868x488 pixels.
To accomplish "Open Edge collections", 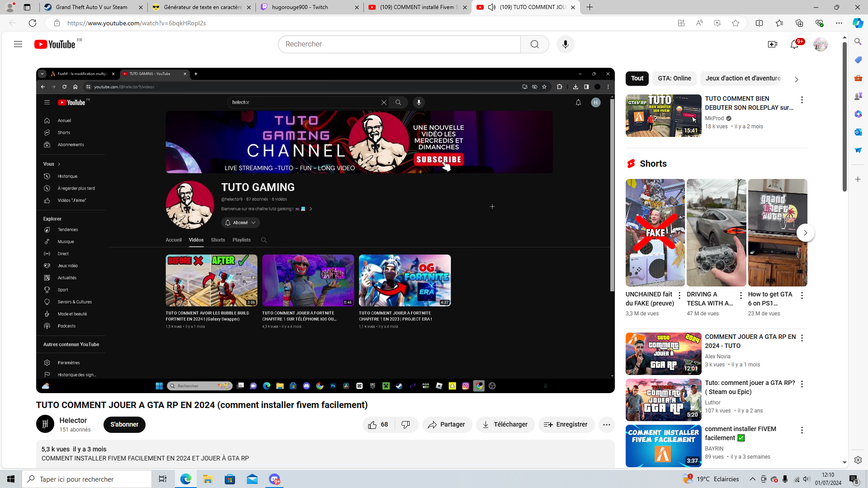I will click(x=799, y=23).
